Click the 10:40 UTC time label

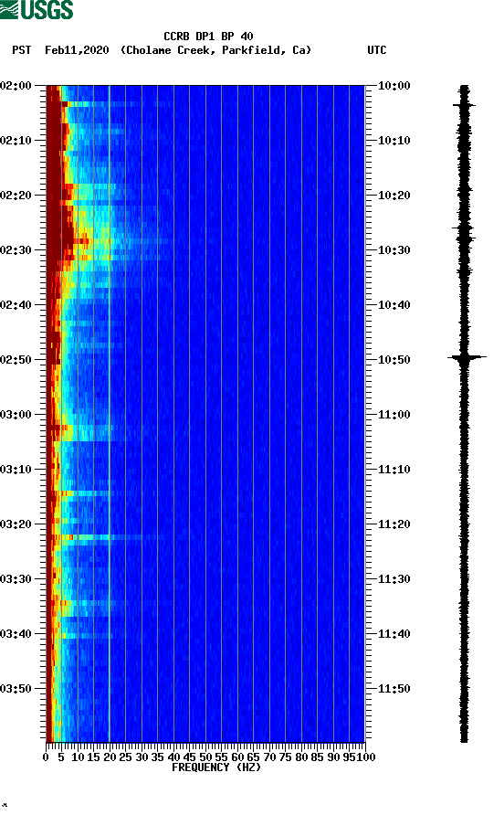coord(394,305)
